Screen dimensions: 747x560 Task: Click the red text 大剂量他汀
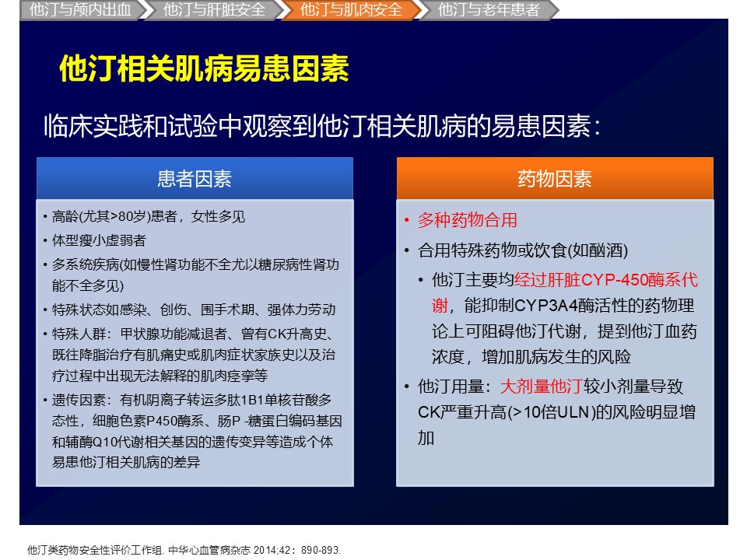tap(542, 387)
